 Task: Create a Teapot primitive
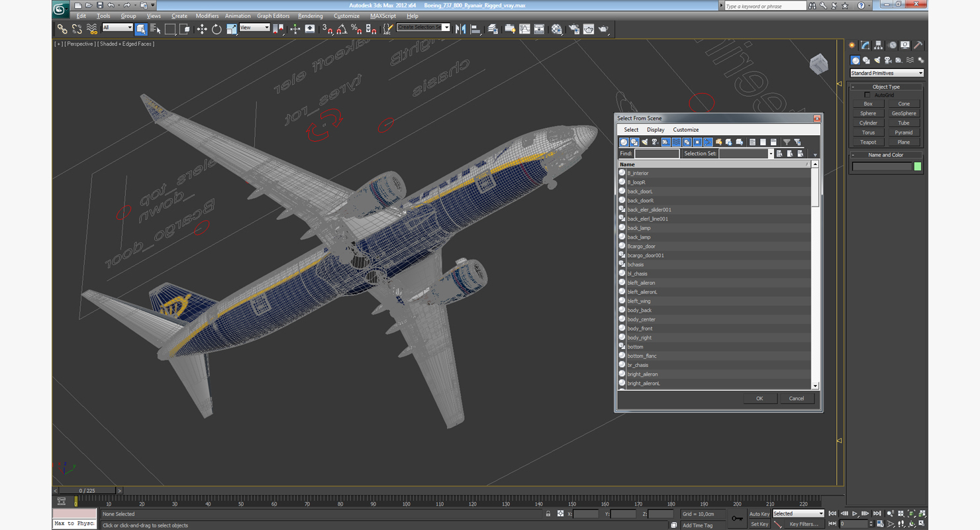click(x=868, y=142)
